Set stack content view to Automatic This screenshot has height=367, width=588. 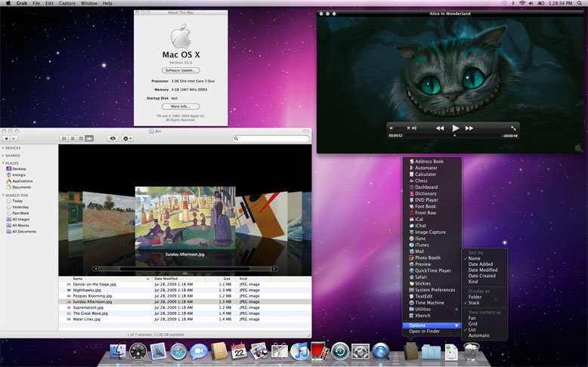pos(479,335)
